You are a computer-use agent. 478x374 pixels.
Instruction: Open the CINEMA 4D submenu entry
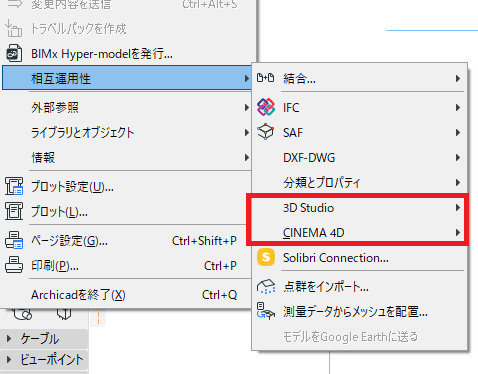tap(359, 232)
